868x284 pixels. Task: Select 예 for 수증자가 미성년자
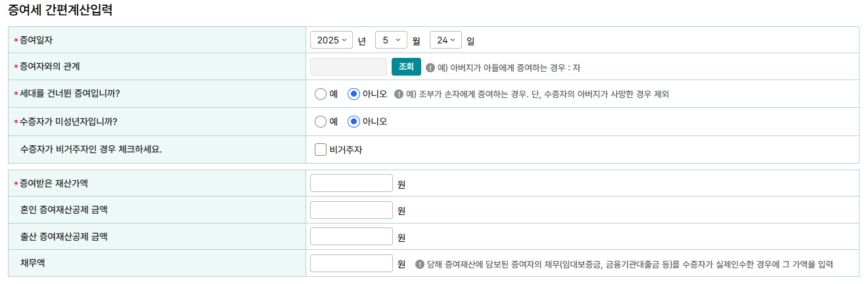321,122
